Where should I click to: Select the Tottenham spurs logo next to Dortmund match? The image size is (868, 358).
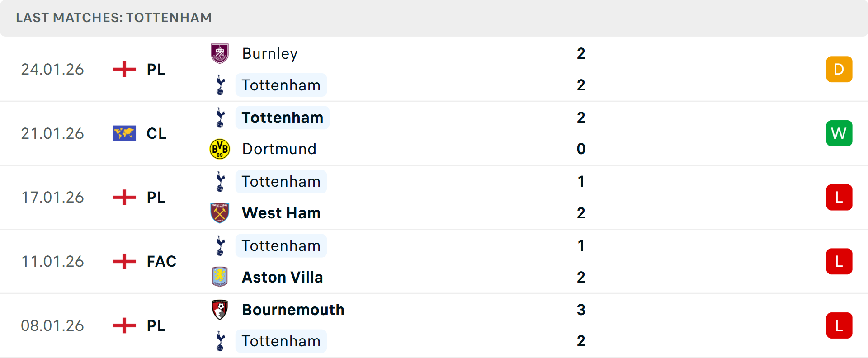(x=220, y=117)
